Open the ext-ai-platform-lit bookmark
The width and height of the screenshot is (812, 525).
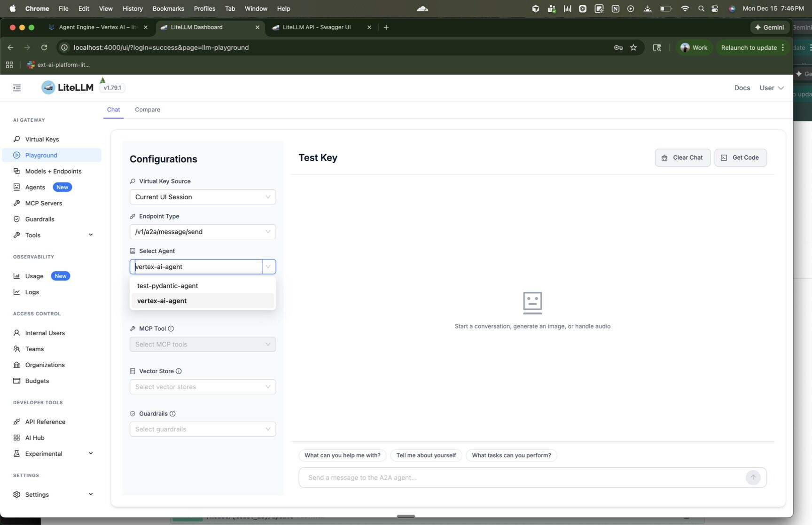(59, 65)
